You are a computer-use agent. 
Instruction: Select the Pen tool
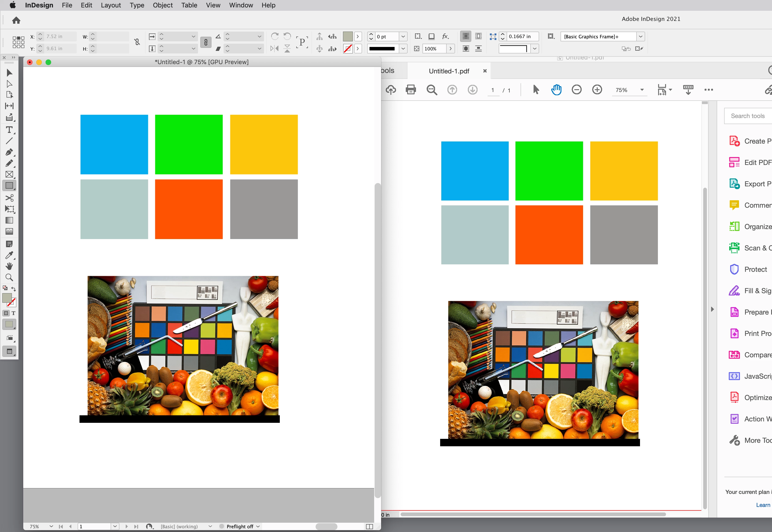tap(9, 152)
